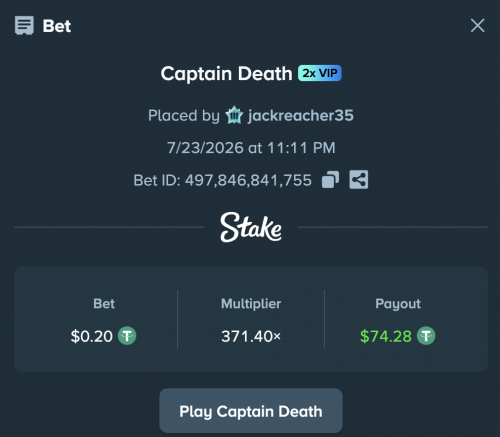
Task: Click the bet date 7/23/2026 at 11:11 PM
Action: 251,148
